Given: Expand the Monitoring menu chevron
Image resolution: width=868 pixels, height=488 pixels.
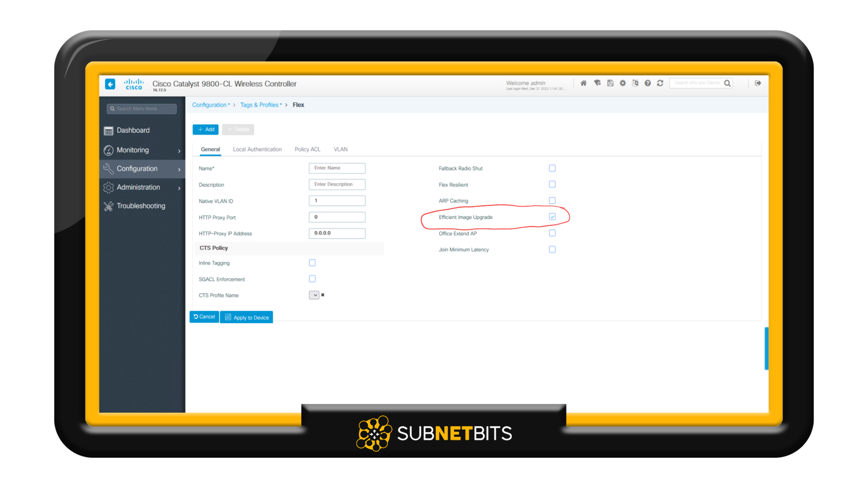Looking at the screenshot, I should (x=179, y=151).
